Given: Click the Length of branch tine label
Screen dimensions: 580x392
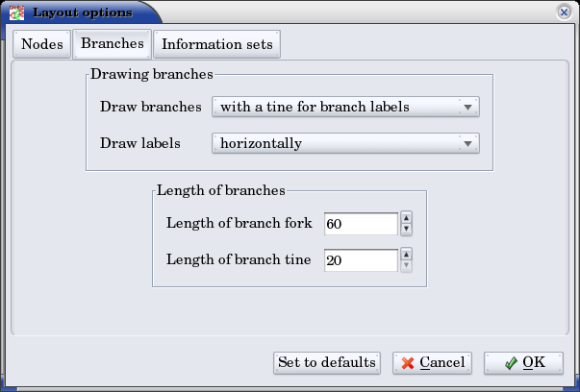Looking at the screenshot, I should pos(239,259).
